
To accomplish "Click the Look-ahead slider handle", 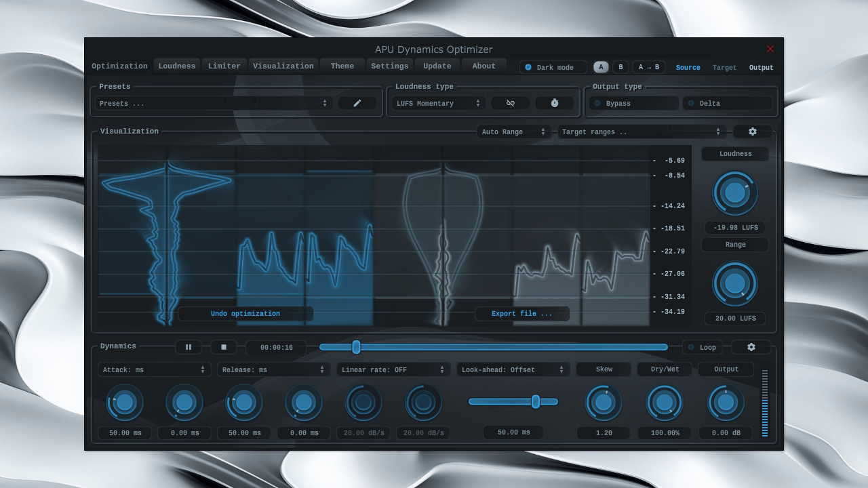I will click(536, 401).
